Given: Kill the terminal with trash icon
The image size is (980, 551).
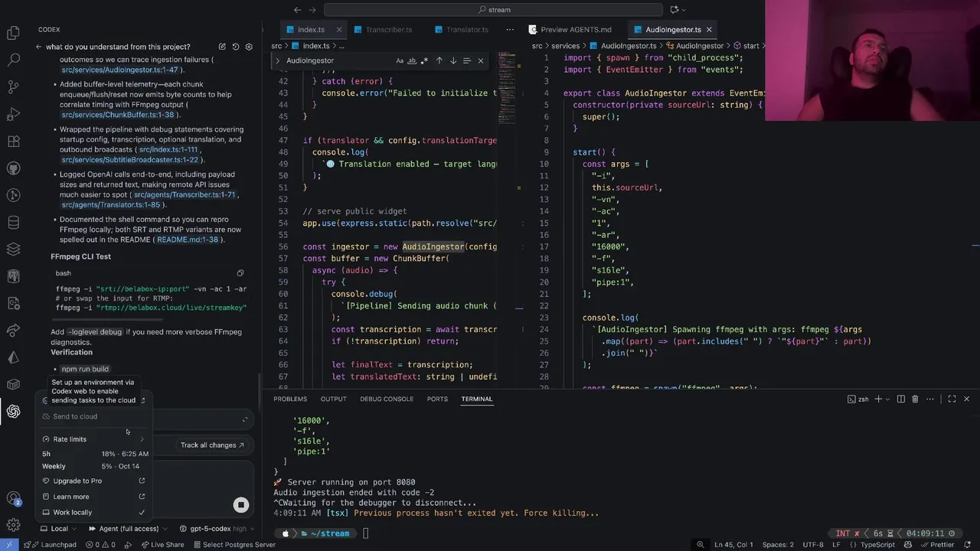Looking at the screenshot, I should coord(915,399).
